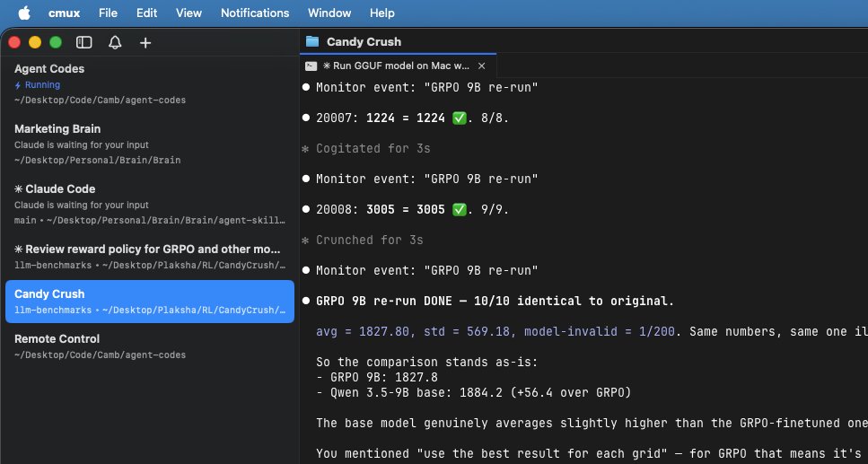Select the Claude Code workspace
The width and height of the screenshot is (868, 464).
point(150,204)
